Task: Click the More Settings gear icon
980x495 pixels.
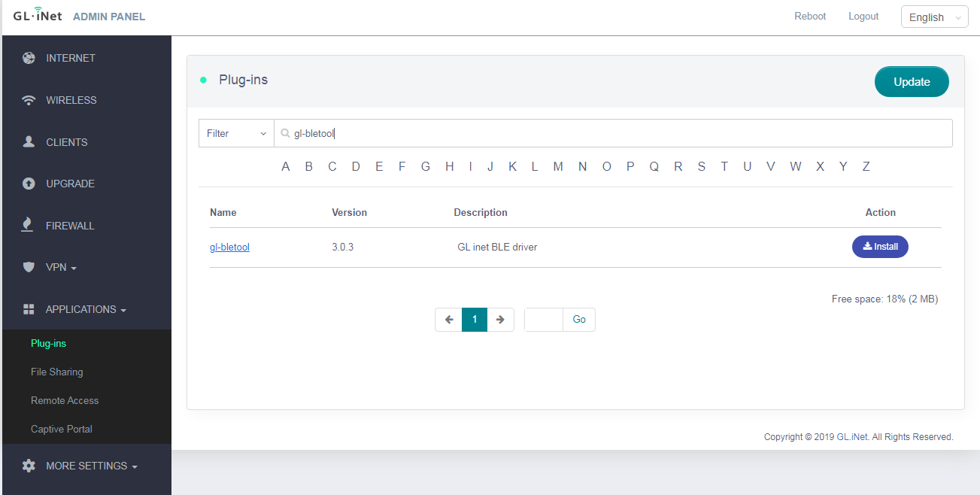Action: point(29,466)
